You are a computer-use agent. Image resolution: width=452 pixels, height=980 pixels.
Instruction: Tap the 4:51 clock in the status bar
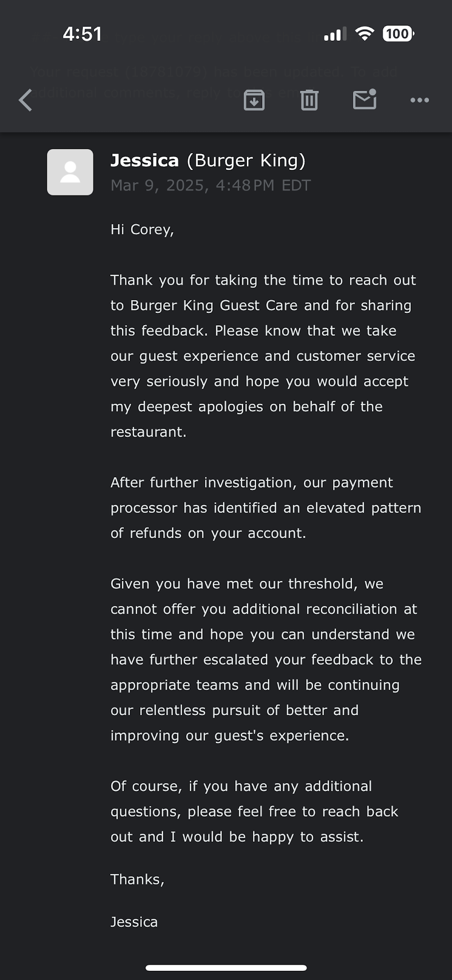(82, 34)
